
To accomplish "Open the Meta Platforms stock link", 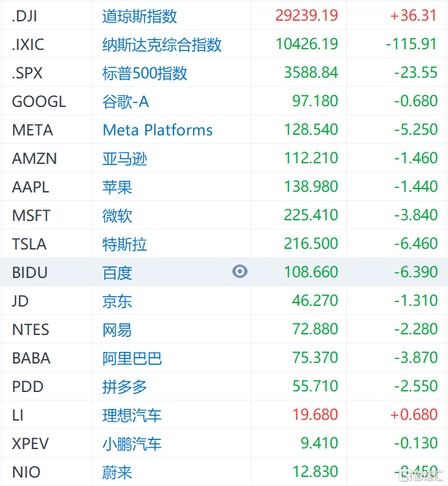I will click(157, 130).
